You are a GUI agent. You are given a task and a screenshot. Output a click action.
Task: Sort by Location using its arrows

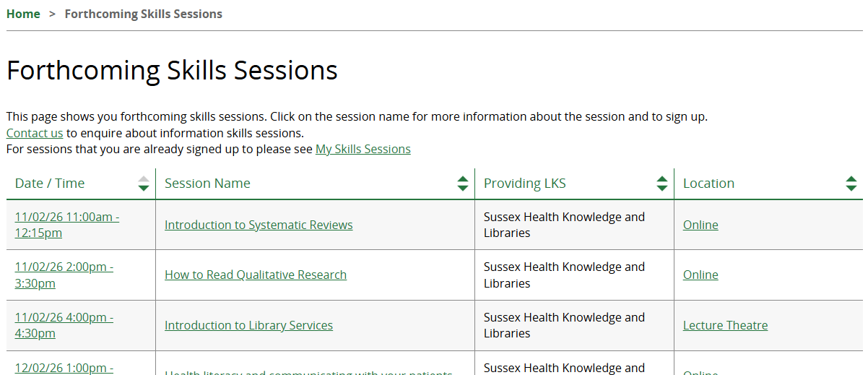click(x=851, y=184)
